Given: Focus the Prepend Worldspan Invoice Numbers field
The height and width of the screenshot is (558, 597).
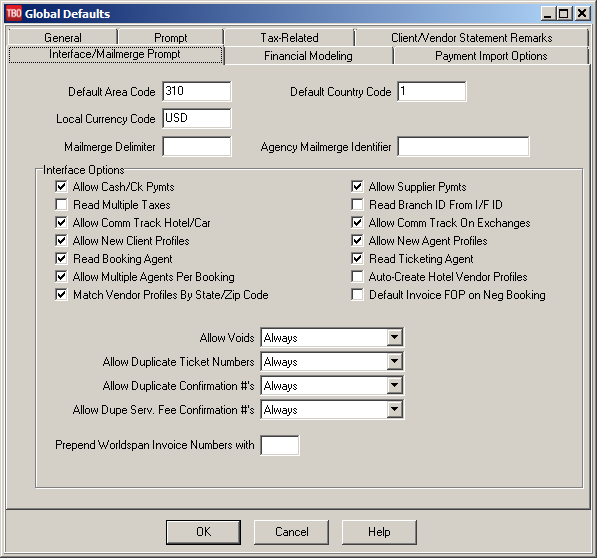Looking at the screenshot, I should click(280, 445).
